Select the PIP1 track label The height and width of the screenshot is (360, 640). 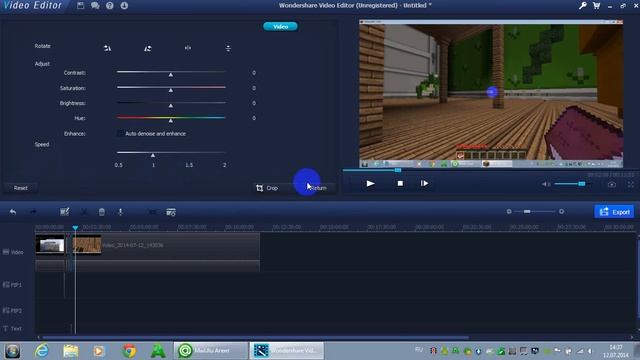tap(12, 285)
